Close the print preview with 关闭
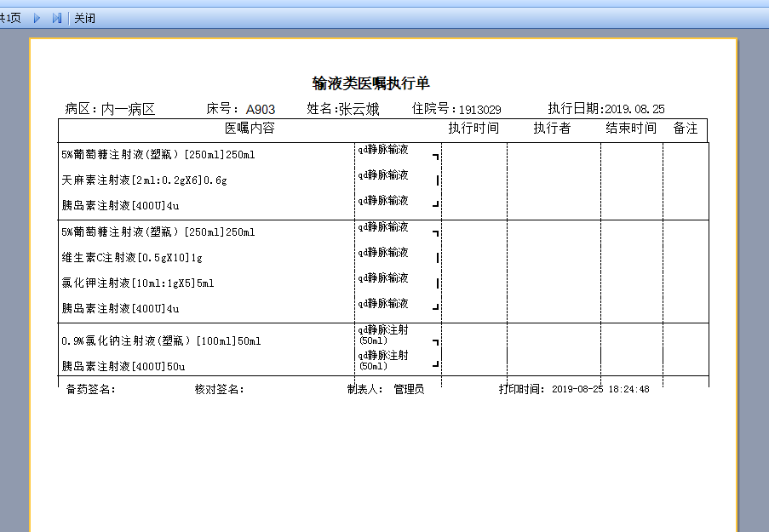Viewport: 769px width, 532px height. [84, 18]
